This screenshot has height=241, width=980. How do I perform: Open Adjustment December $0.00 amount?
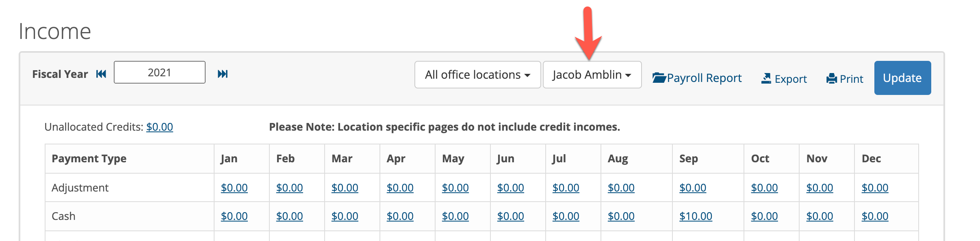point(875,188)
